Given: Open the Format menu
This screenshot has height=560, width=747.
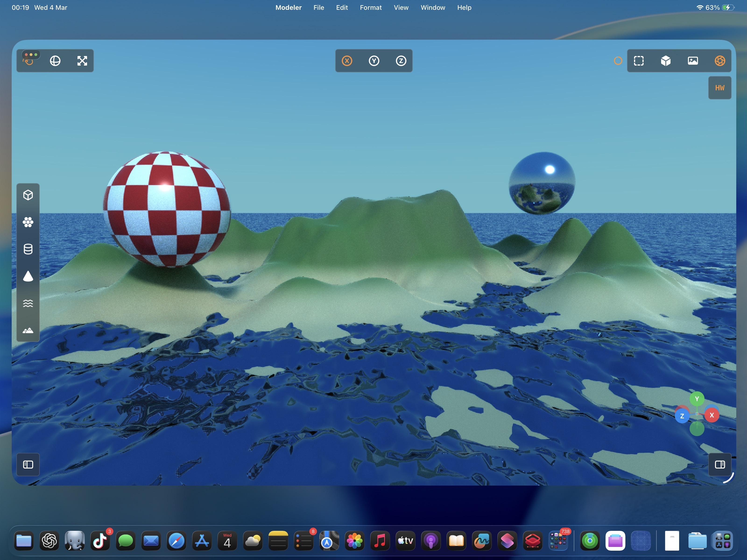Looking at the screenshot, I should 370,7.
